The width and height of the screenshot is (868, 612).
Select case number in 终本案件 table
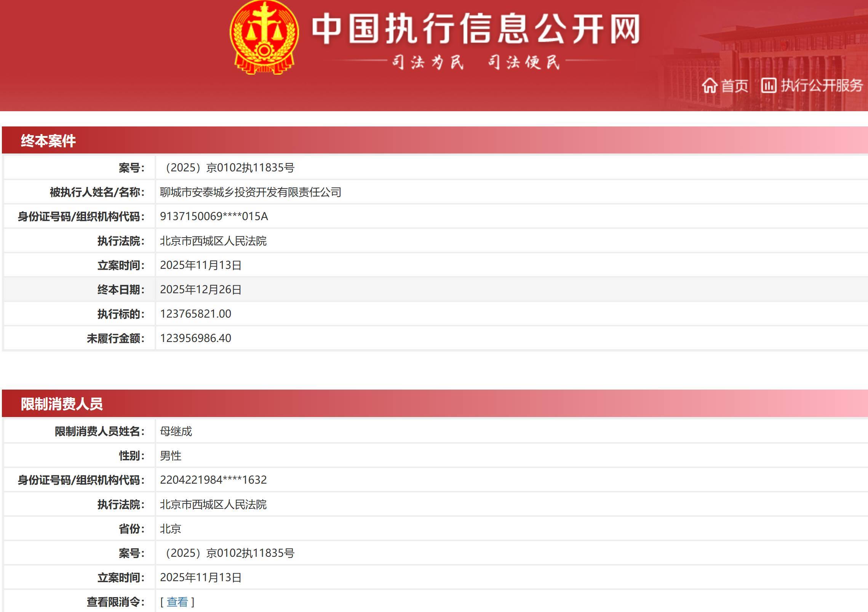coord(227,168)
